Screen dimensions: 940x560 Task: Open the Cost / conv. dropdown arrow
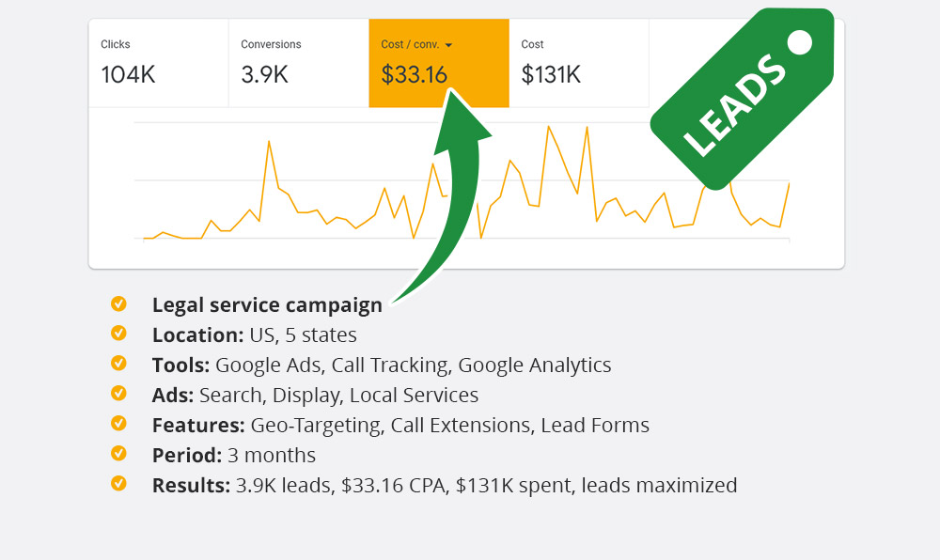pos(449,45)
